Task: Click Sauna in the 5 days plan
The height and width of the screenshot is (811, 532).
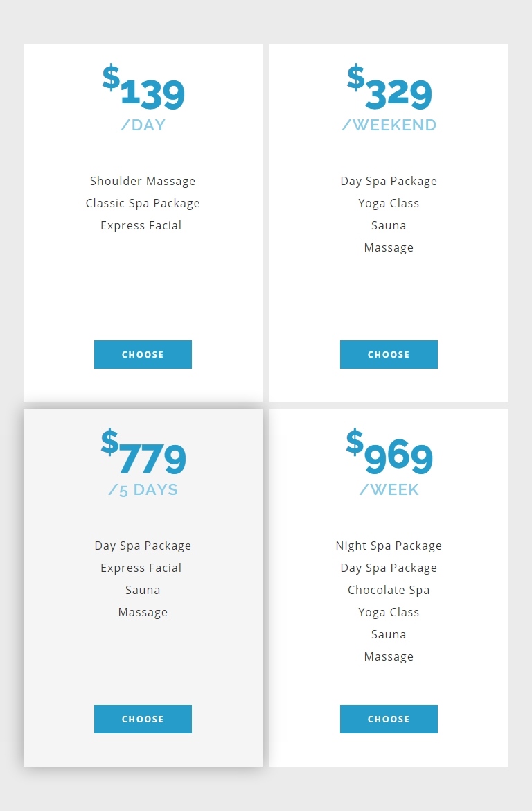Action: pos(143,590)
